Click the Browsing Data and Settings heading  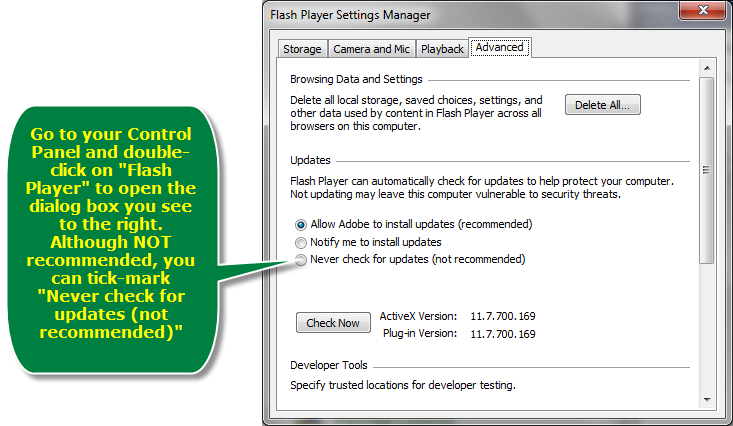356,79
